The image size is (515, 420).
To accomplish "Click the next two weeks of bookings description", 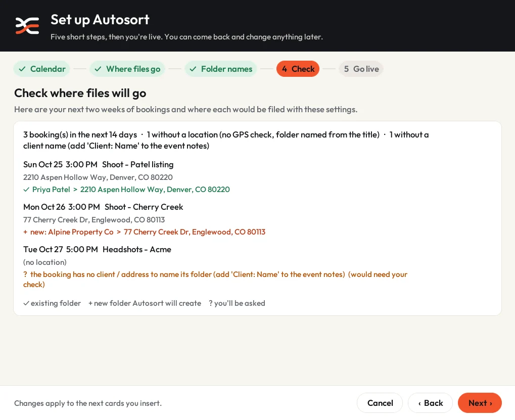I will (185, 109).
